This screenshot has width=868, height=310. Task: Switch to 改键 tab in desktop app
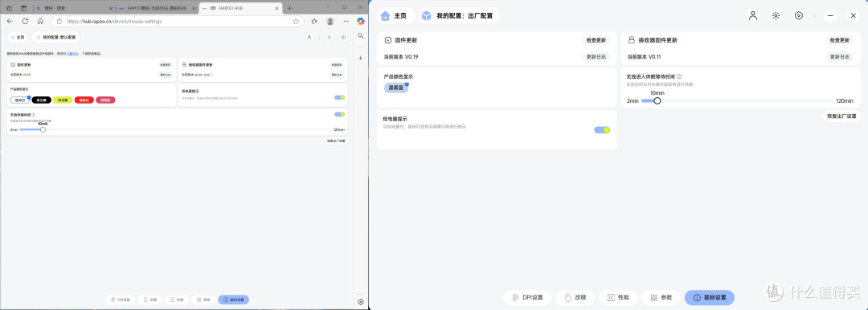coord(575,297)
